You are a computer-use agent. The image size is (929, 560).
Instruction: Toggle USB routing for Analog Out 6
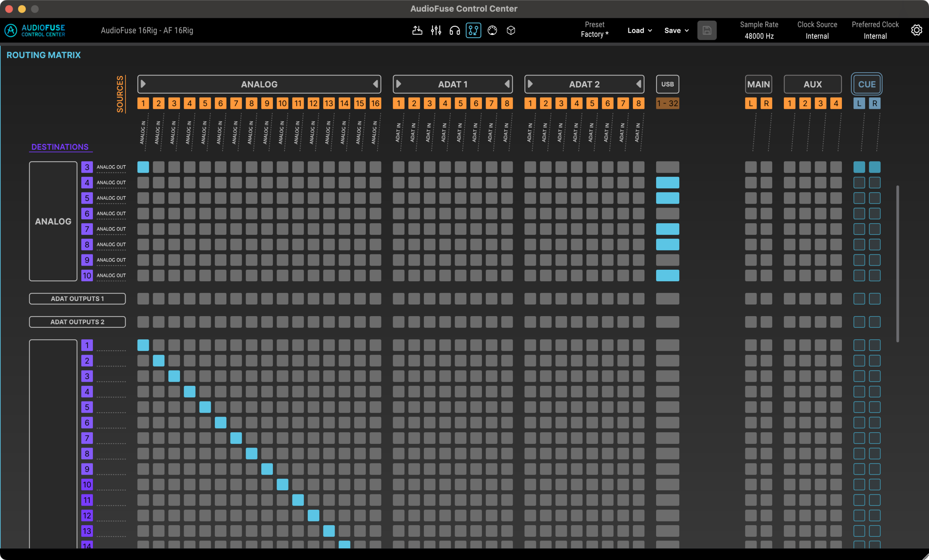(x=667, y=213)
